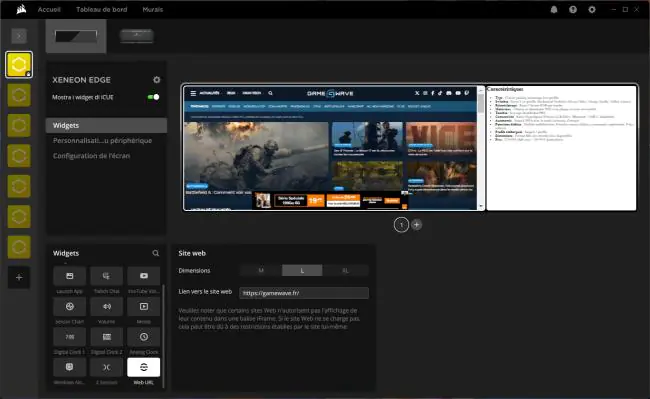The width and height of the screenshot is (650, 399).
Task: Click the add page plus button
Action: (417, 225)
